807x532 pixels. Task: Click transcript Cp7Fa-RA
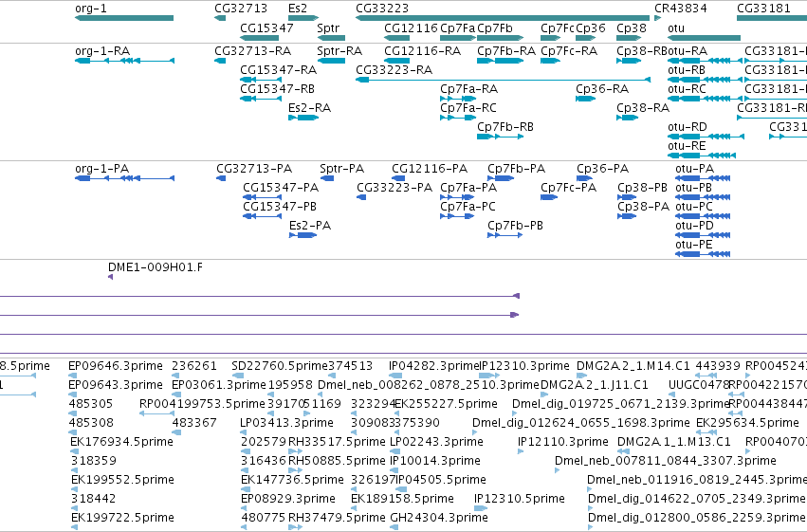pos(458,99)
